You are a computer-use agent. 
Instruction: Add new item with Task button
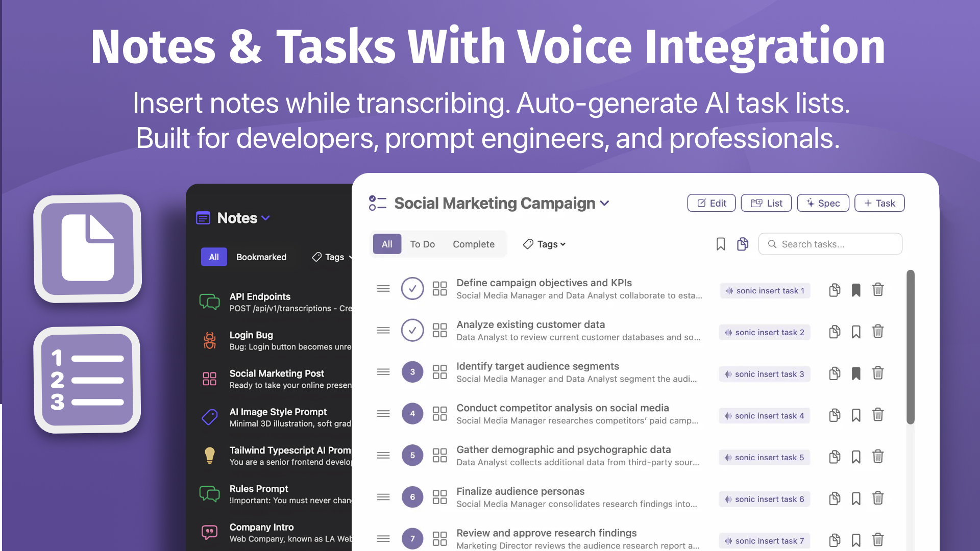[x=879, y=203]
